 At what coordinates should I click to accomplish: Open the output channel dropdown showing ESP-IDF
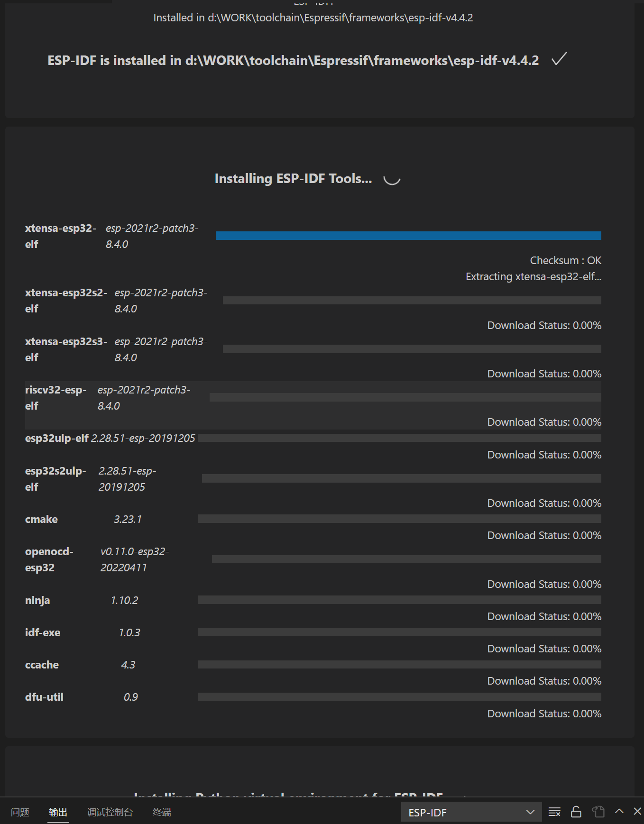coord(471,812)
